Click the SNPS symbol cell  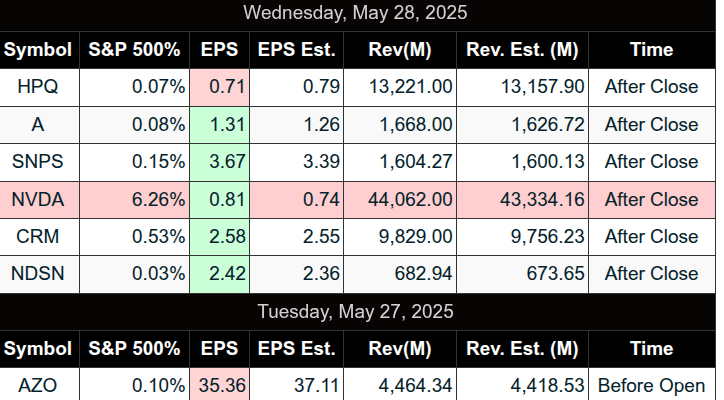(38, 162)
